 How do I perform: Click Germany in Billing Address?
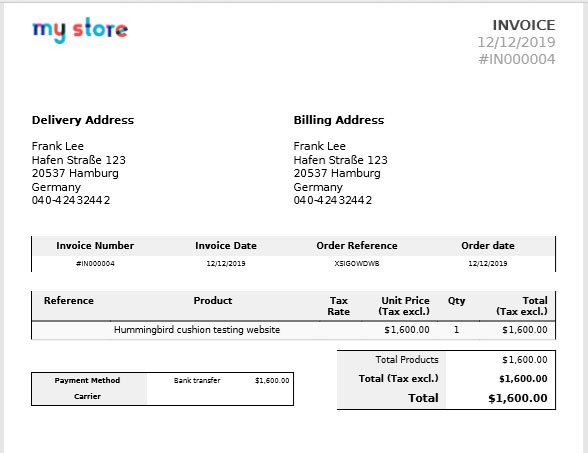coord(318,187)
